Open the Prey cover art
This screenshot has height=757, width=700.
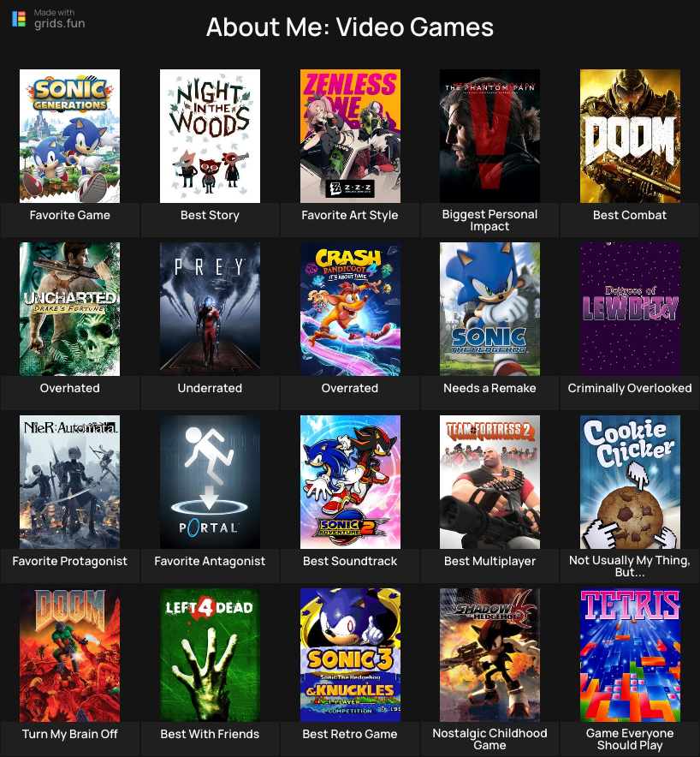tap(210, 309)
